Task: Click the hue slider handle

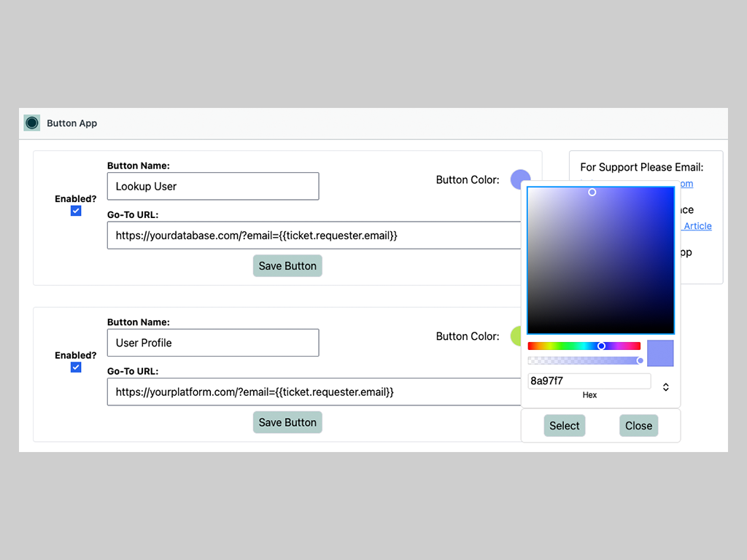Action: coord(601,346)
